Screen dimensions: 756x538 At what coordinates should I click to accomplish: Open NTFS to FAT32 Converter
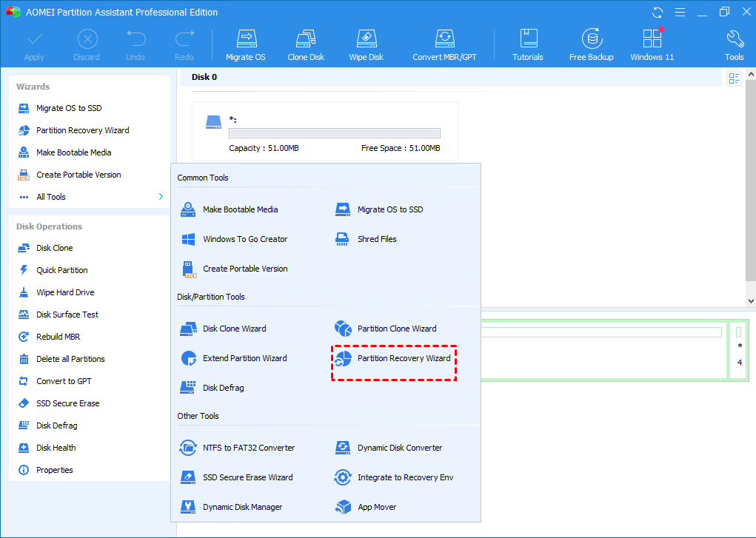(237, 448)
